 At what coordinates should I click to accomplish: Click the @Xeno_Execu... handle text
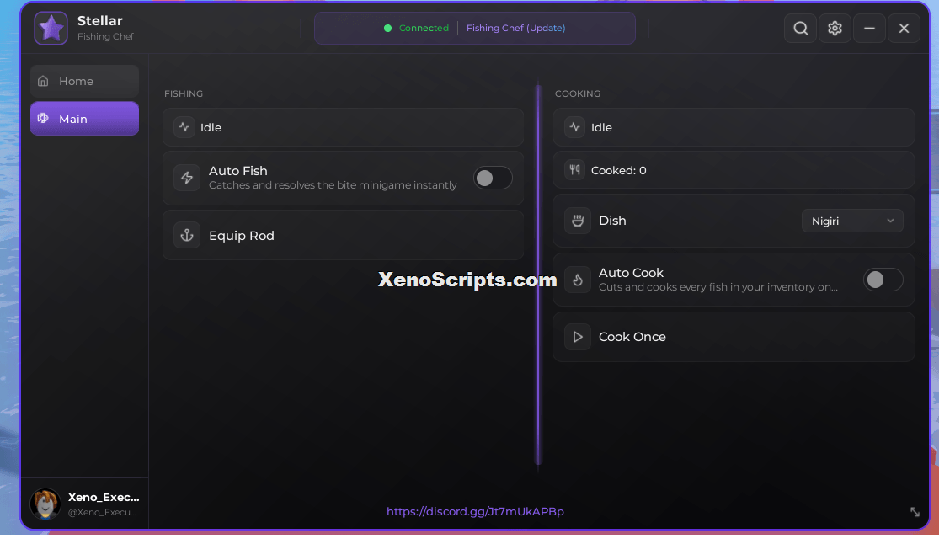pos(102,512)
